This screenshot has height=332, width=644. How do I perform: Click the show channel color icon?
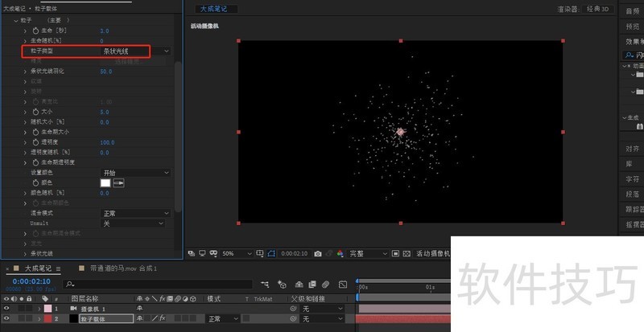pyautogui.click(x=340, y=253)
